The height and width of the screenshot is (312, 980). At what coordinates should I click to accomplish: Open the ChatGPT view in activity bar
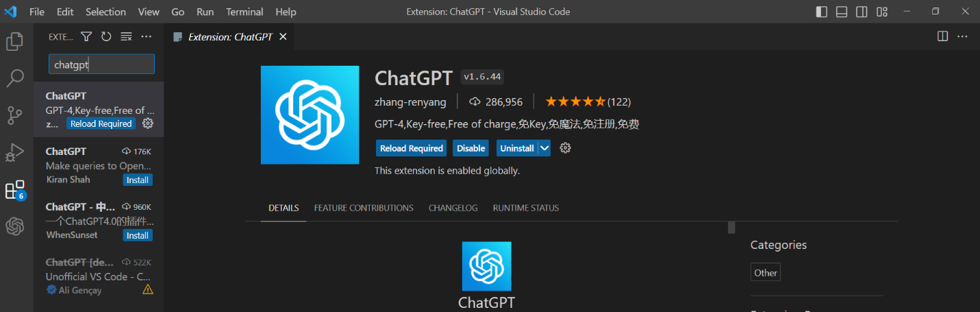point(14,226)
